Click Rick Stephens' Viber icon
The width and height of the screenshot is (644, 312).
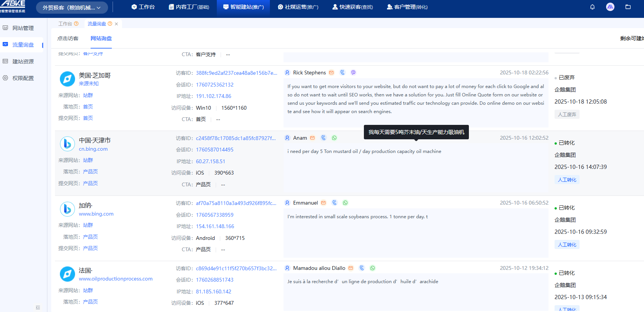pyautogui.click(x=353, y=72)
